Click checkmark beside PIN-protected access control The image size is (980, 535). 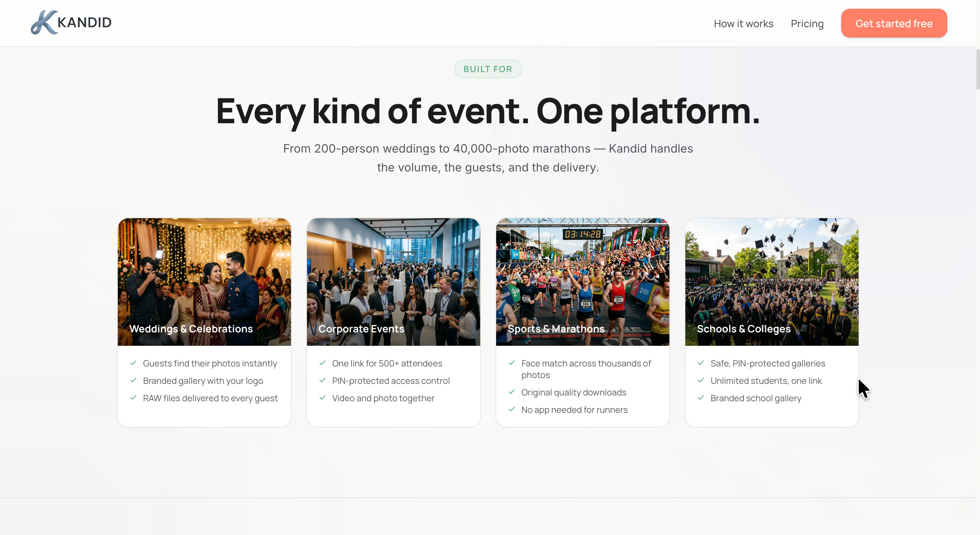point(322,381)
